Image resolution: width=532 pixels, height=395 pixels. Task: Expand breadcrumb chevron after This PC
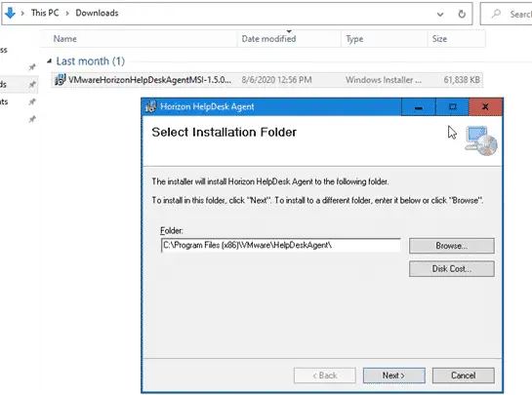click(67, 14)
